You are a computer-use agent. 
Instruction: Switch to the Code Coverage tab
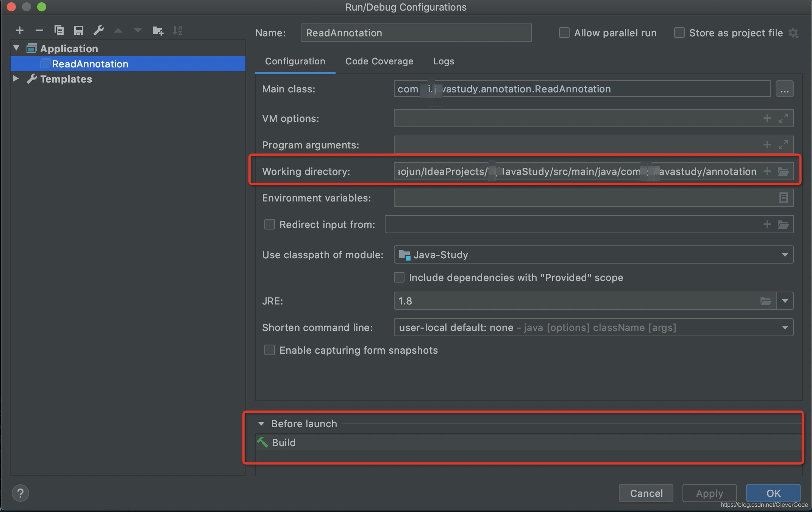pyautogui.click(x=379, y=61)
